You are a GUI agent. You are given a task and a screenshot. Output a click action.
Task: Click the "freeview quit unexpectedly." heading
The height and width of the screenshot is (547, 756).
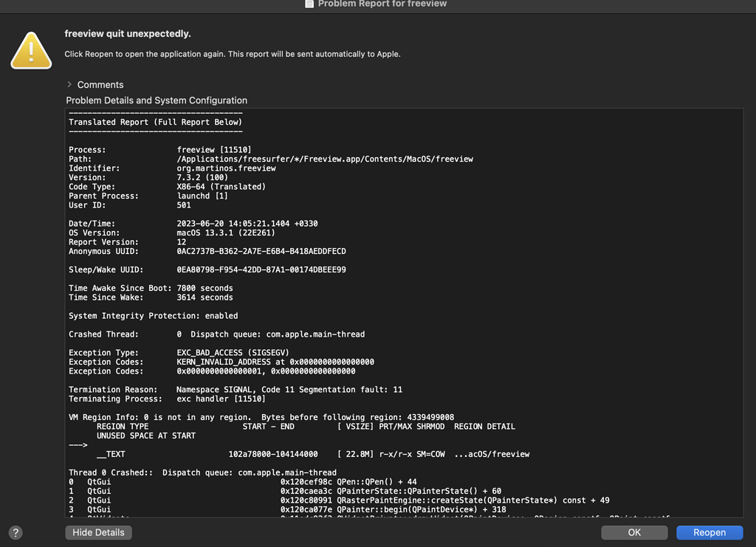tap(128, 34)
